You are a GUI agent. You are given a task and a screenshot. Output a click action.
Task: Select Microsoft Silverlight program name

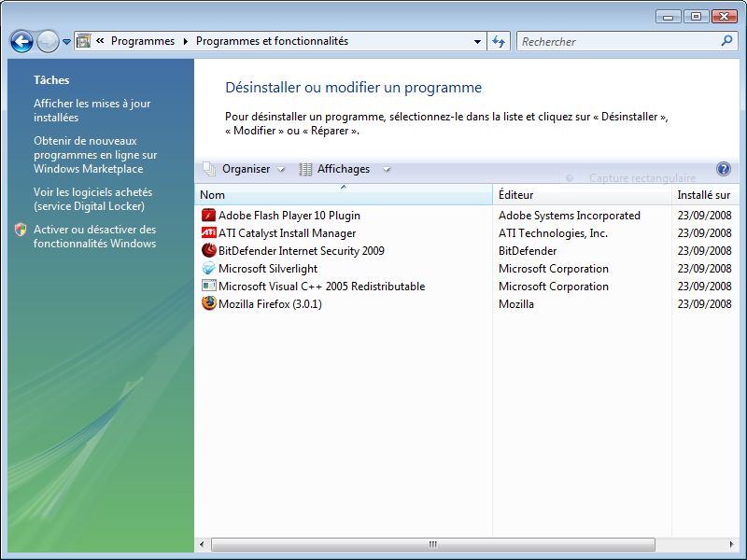coord(268,269)
